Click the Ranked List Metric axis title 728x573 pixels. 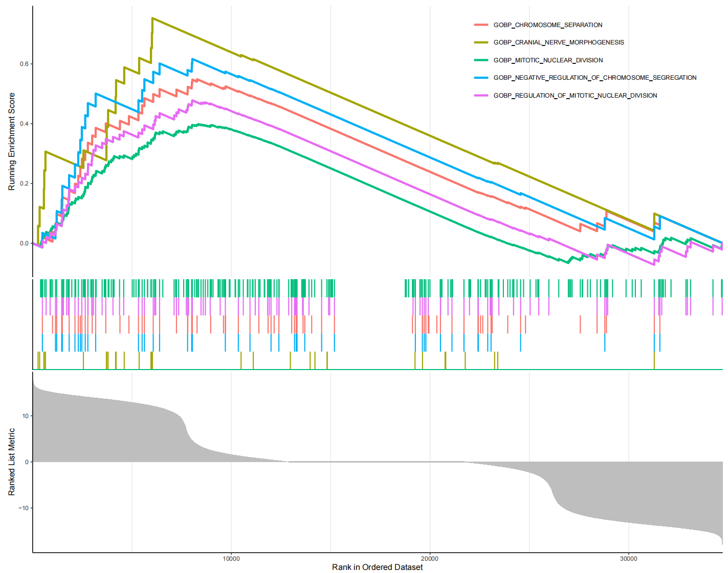pyautogui.click(x=11, y=462)
